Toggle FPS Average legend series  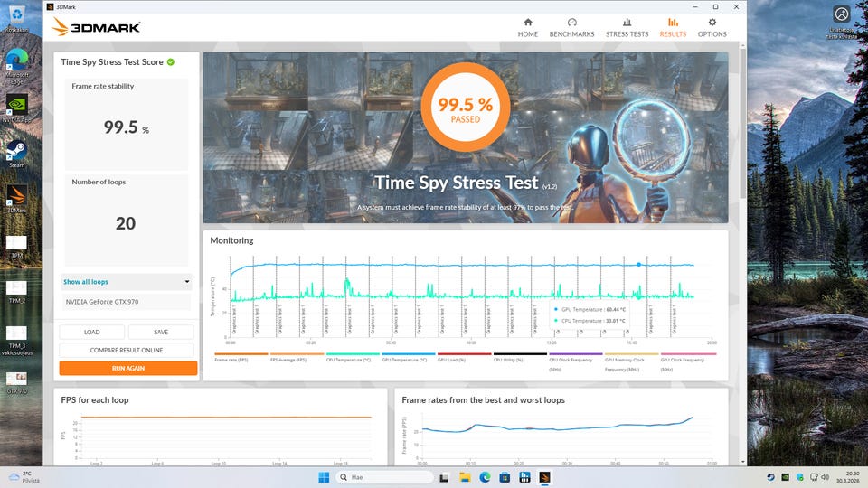(x=297, y=358)
